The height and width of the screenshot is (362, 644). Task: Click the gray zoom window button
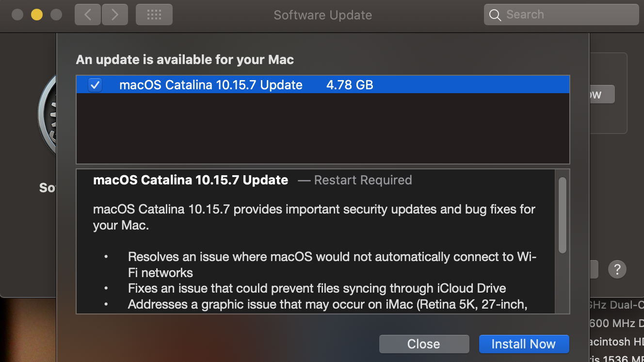(x=56, y=15)
